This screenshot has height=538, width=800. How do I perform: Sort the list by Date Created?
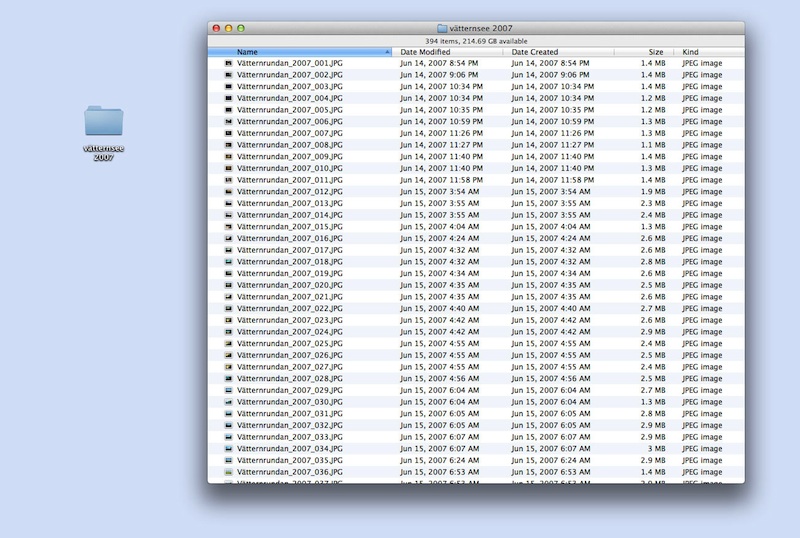535,52
